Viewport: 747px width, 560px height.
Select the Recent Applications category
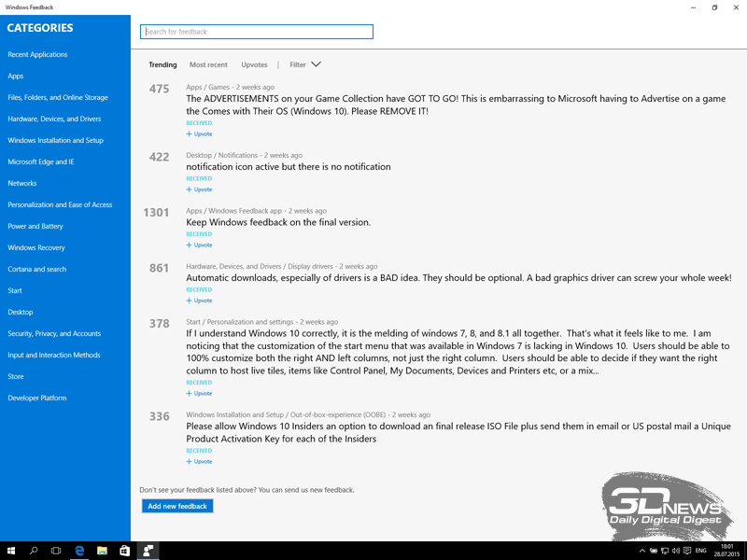(x=37, y=54)
